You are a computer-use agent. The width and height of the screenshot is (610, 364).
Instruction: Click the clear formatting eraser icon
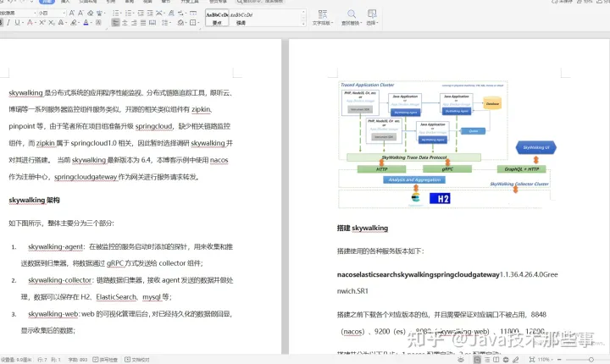click(x=91, y=14)
